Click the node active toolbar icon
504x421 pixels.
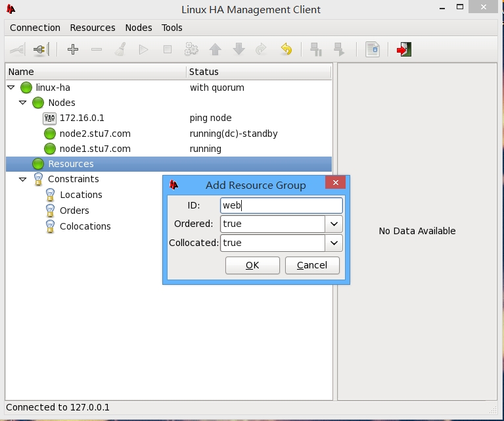340,49
